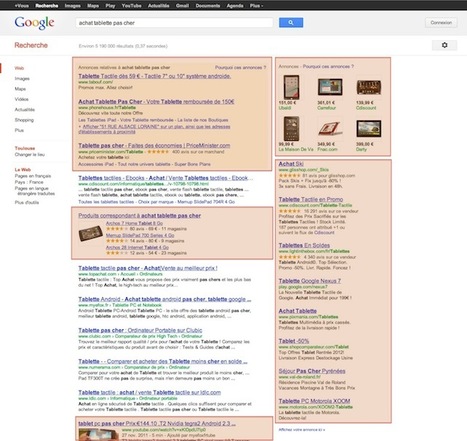Open Clubic result Tablette pas cher
Screen dimensions: 467x441
[140, 330]
